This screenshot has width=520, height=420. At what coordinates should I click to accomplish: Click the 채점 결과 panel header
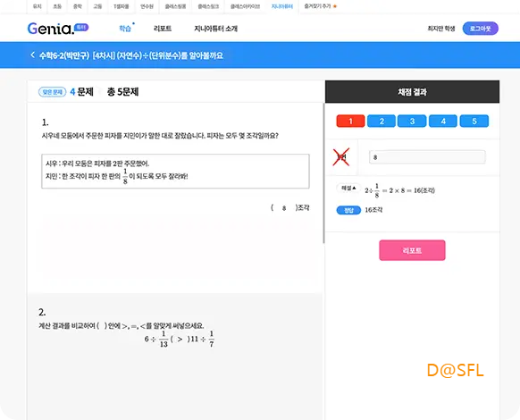pyautogui.click(x=412, y=92)
